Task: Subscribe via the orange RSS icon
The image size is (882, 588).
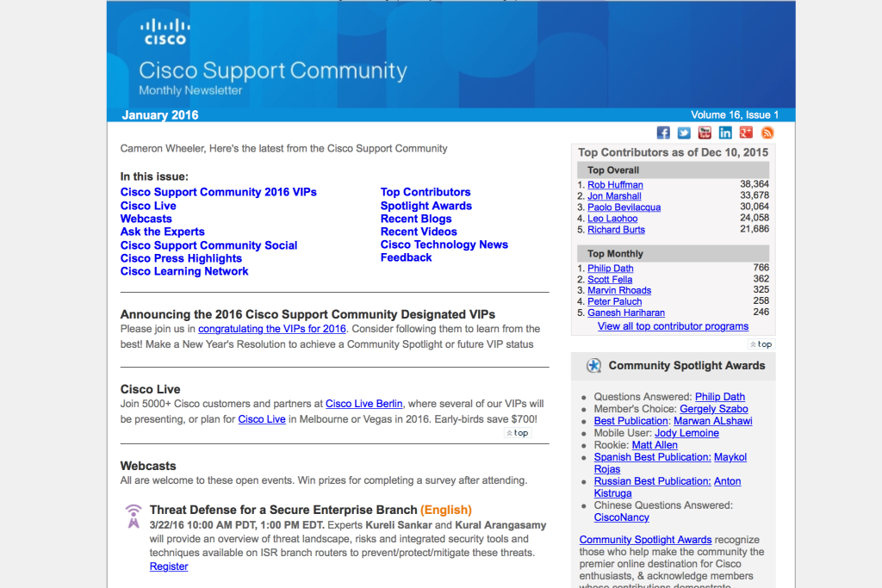Action: coord(767,133)
